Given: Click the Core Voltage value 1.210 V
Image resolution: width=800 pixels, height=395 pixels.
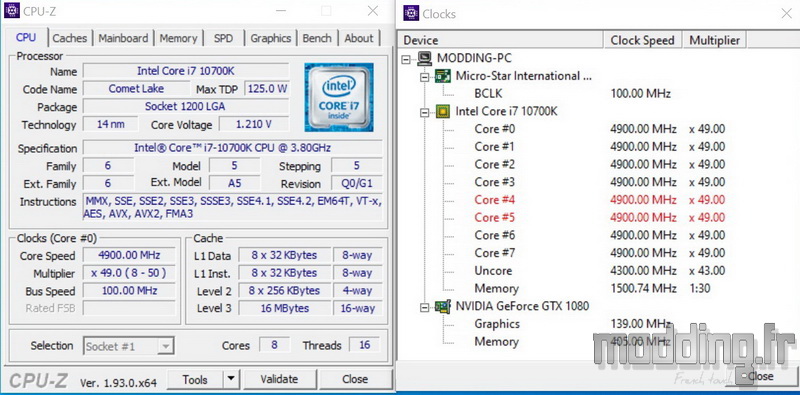Looking at the screenshot, I should point(254,124).
